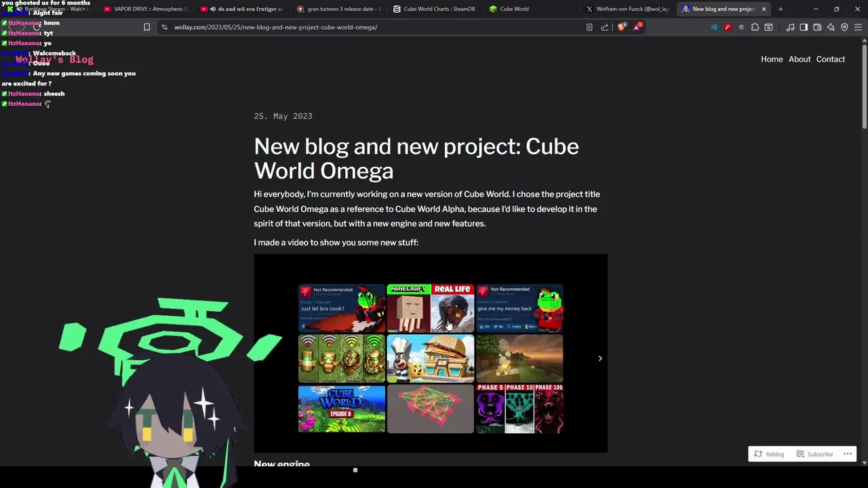Screen dimensions: 868x488
Task: Open the Extensions puzzle-piece menu
Action: [755, 27]
